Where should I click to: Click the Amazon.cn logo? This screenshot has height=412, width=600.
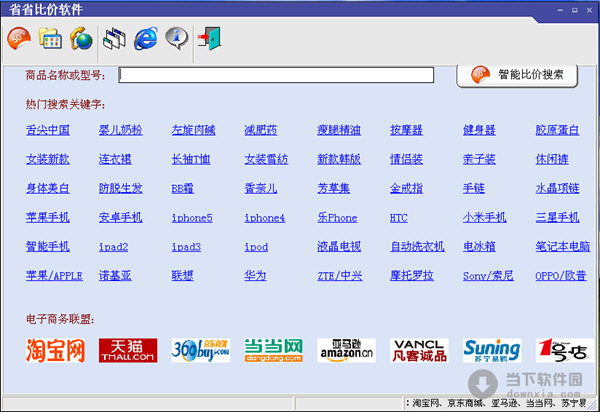point(346,349)
